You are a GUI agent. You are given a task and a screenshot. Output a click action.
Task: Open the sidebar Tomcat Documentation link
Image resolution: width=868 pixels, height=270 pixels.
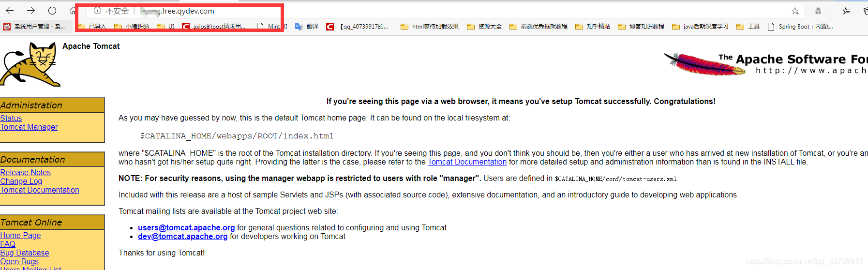click(40, 190)
